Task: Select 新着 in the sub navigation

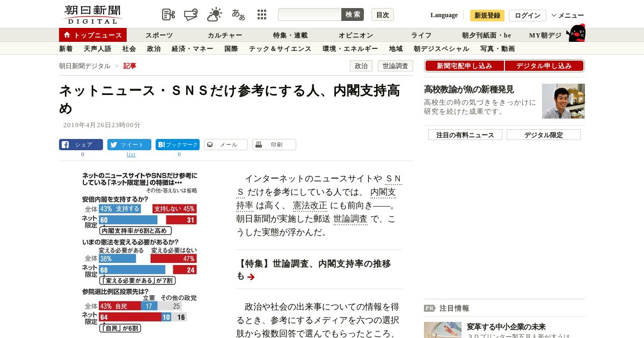Action: point(66,49)
